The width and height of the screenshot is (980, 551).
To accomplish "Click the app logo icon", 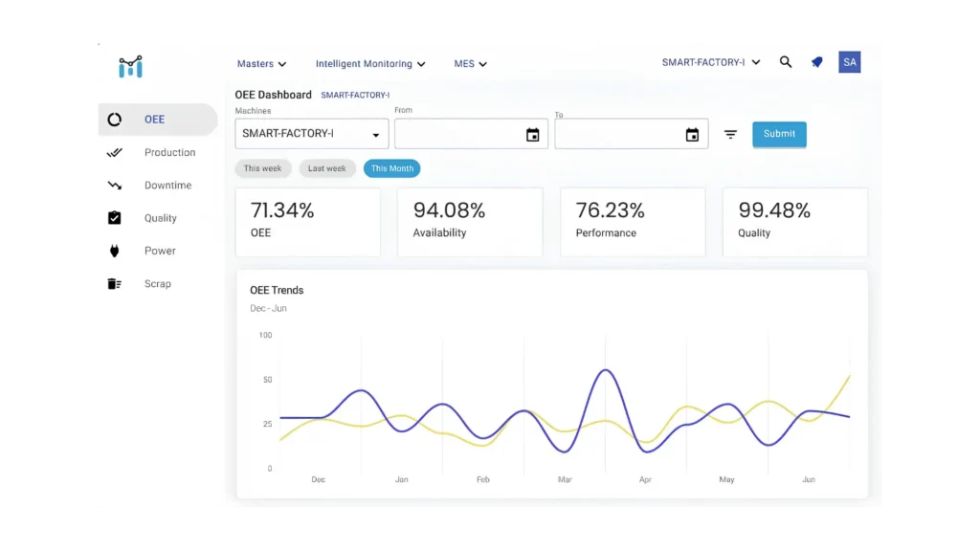I will tap(130, 67).
